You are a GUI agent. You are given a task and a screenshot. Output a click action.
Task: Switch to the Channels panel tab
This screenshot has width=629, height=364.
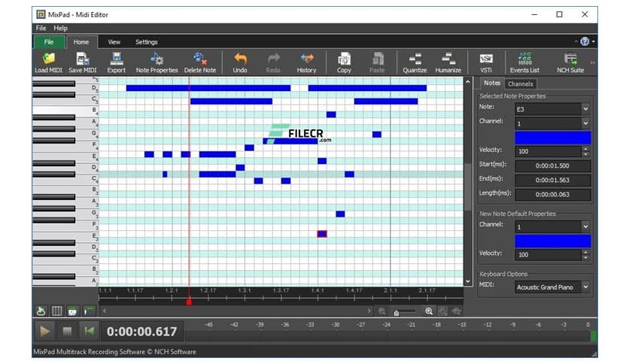(x=521, y=83)
